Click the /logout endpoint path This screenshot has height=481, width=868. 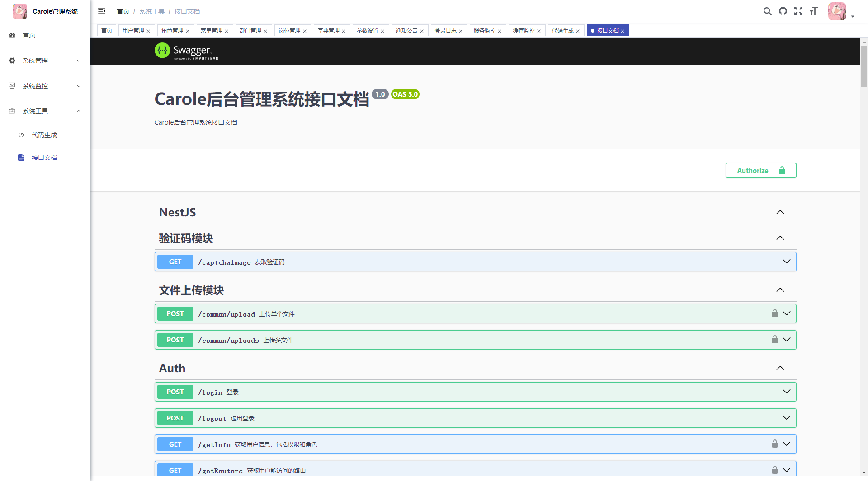[x=212, y=419]
